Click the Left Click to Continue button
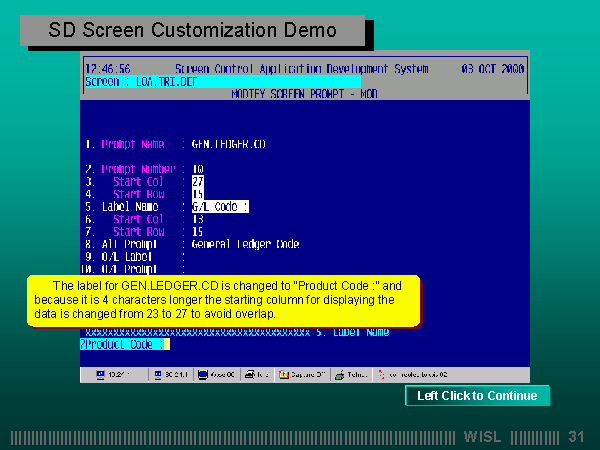 (477, 396)
